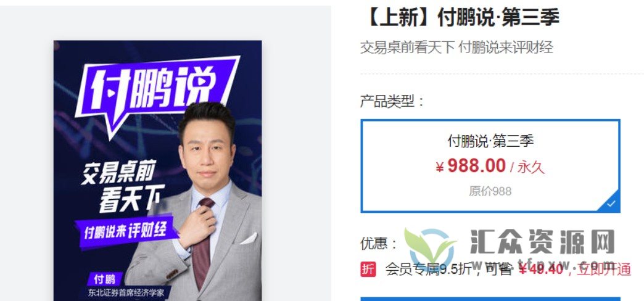Image resolution: width=644 pixels, height=301 pixels.
Task: Open the 立即开通 membership link
Action: pos(604,270)
